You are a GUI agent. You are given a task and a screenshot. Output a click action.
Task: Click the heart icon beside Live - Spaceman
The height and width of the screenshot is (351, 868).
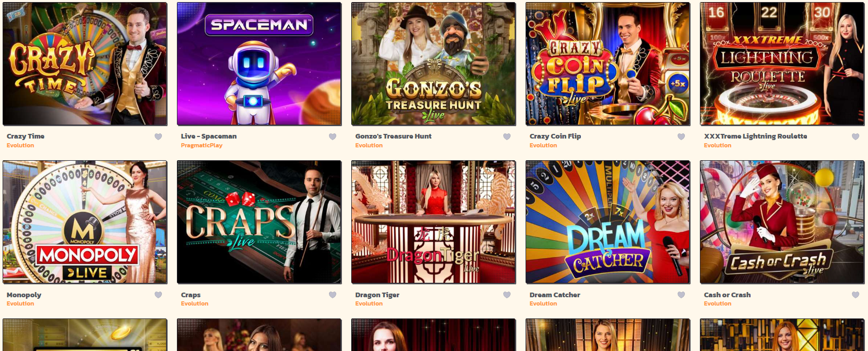point(333,136)
